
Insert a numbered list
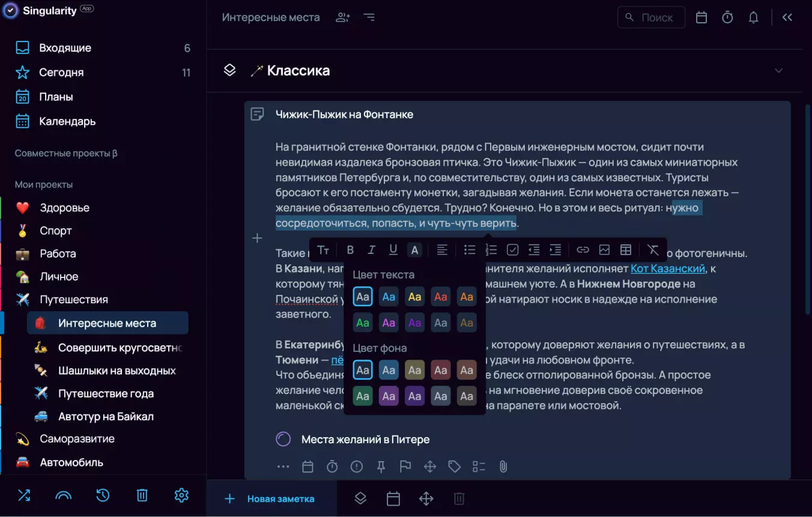click(x=491, y=250)
